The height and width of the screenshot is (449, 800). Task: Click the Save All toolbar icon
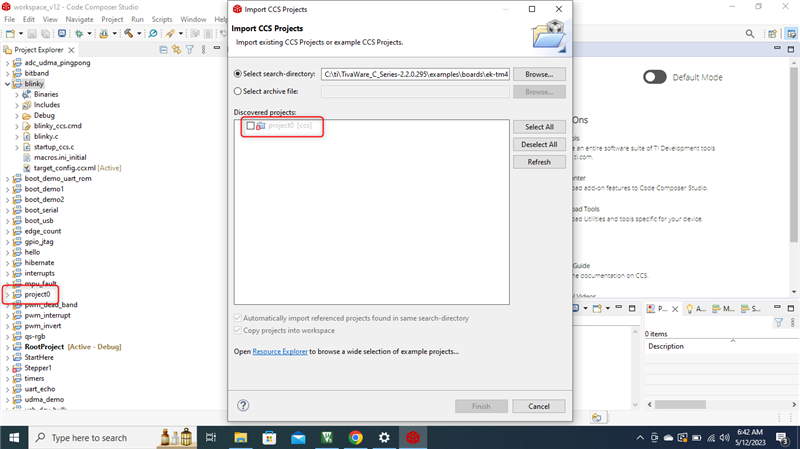click(45, 34)
